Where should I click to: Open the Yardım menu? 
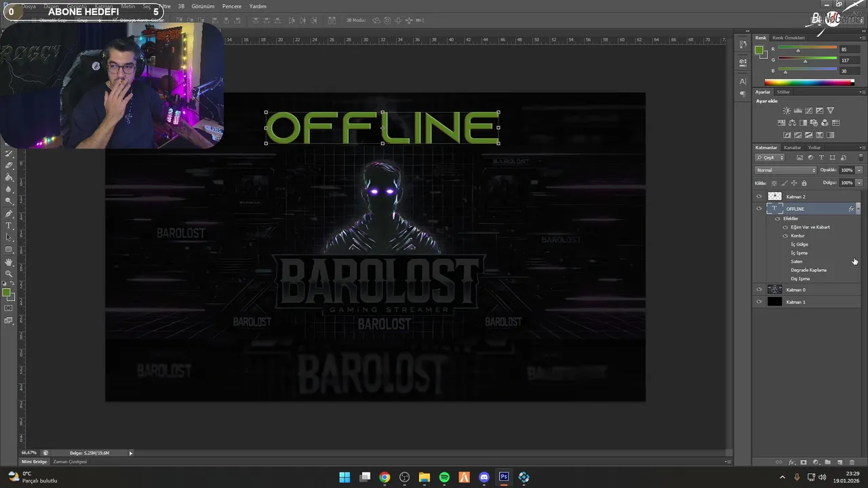[258, 6]
